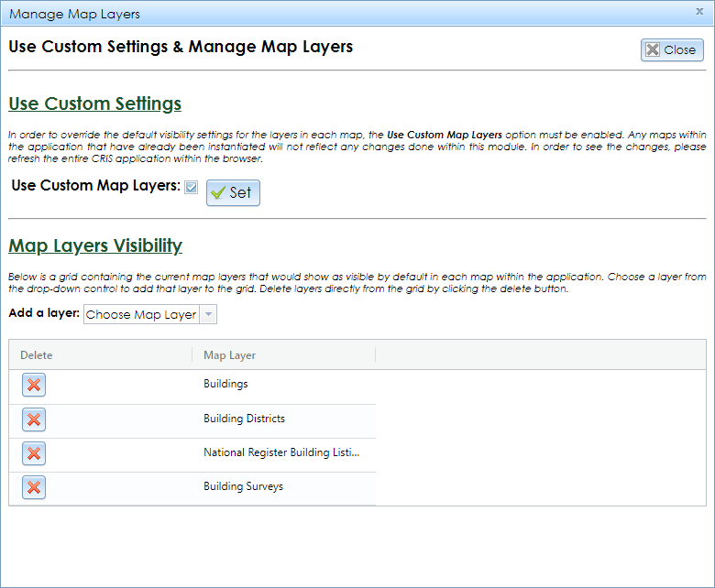Click the Close button
Image resolution: width=715 pixels, height=588 pixels.
(672, 50)
